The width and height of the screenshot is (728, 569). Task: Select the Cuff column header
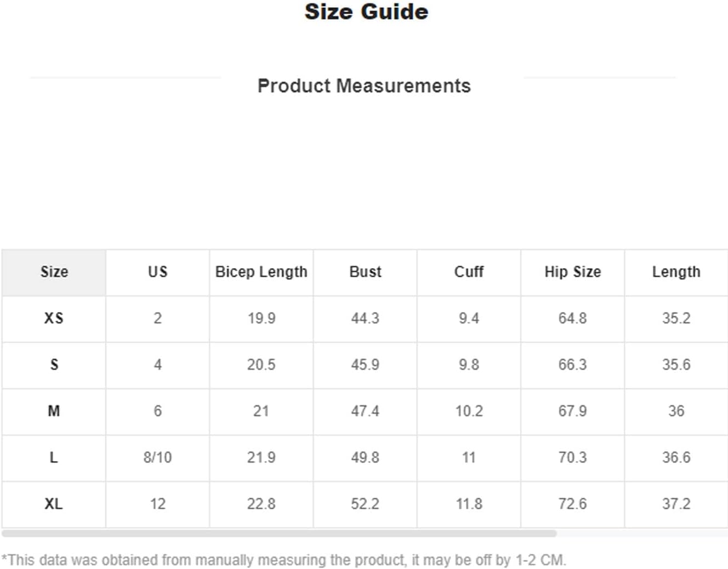pyautogui.click(x=469, y=272)
